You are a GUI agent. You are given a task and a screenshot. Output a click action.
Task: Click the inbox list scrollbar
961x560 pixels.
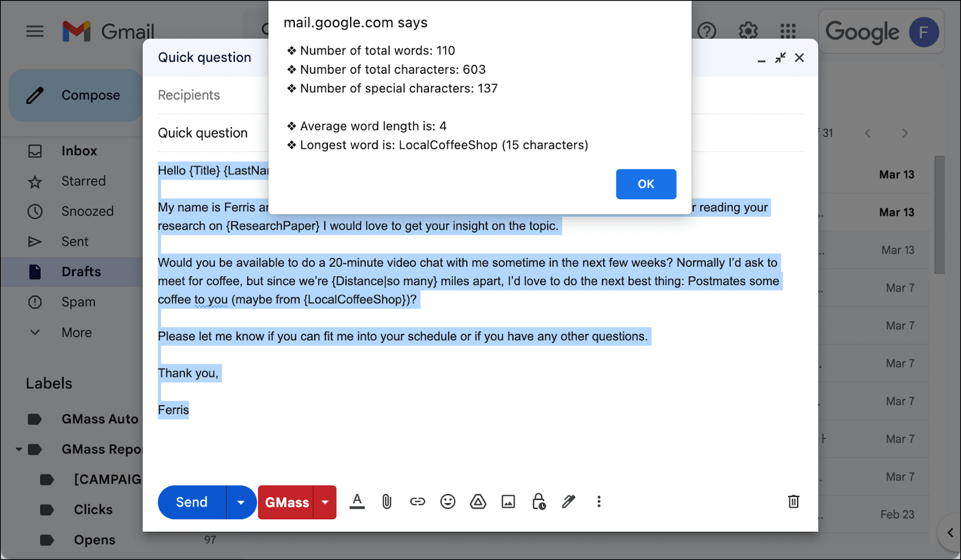coord(939,215)
